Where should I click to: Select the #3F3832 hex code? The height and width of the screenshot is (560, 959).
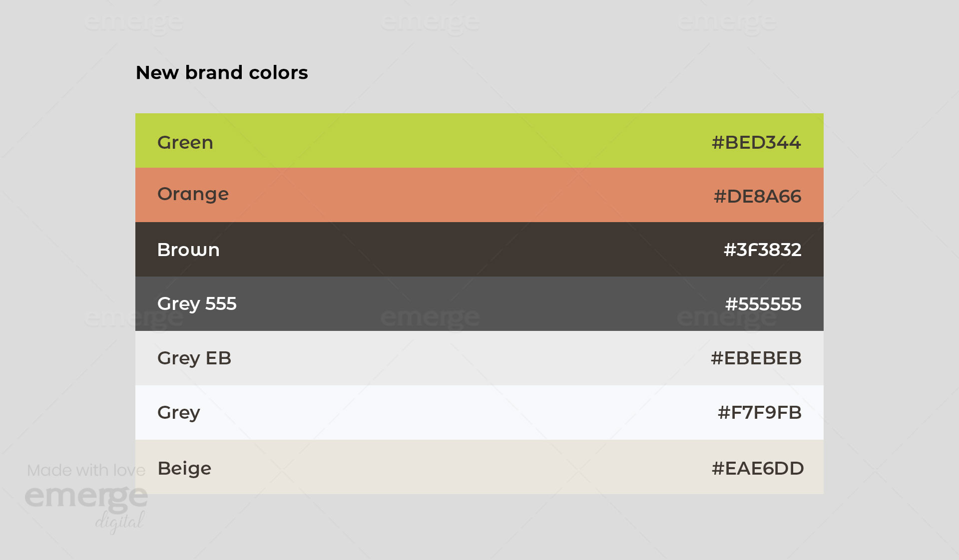[762, 250]
